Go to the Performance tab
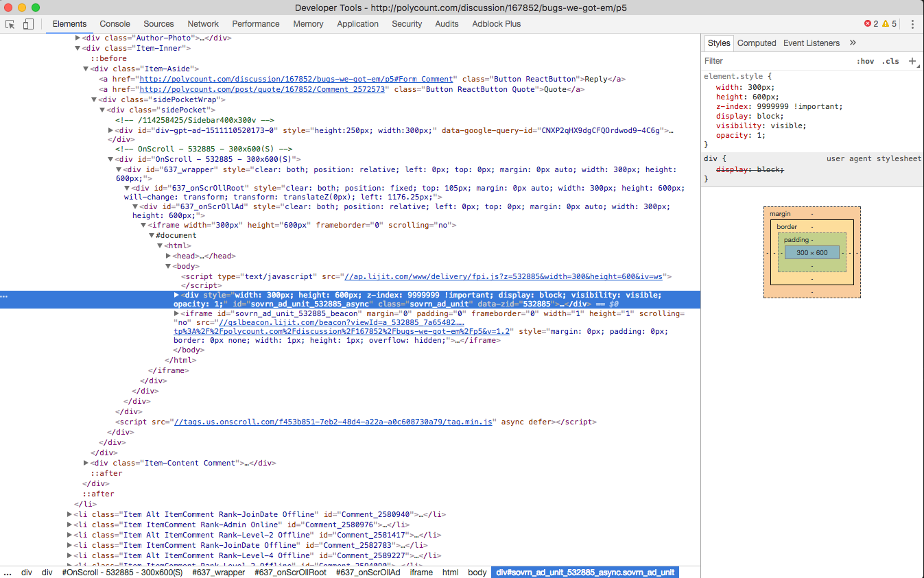 point(256,24)
